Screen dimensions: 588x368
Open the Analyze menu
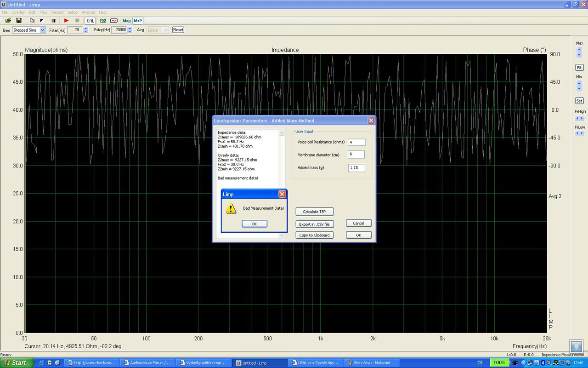(x=88, y=12)
